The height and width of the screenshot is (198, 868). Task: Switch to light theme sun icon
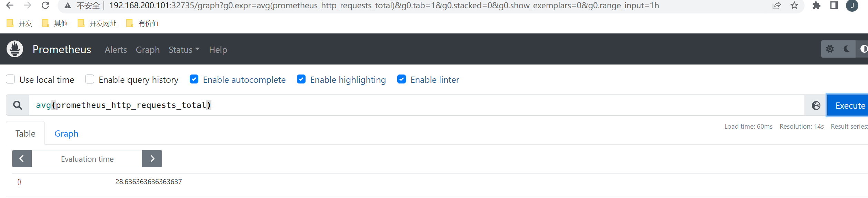click(830, 49)
